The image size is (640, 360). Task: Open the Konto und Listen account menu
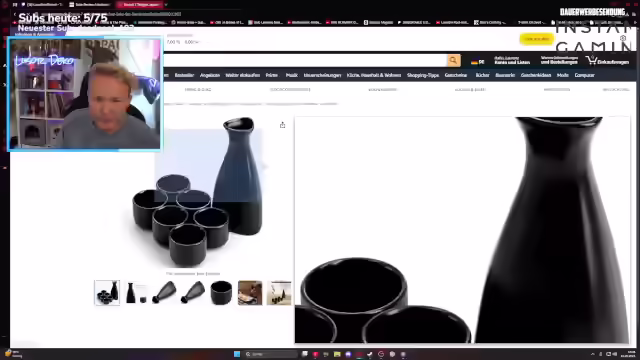pos(512,60)
